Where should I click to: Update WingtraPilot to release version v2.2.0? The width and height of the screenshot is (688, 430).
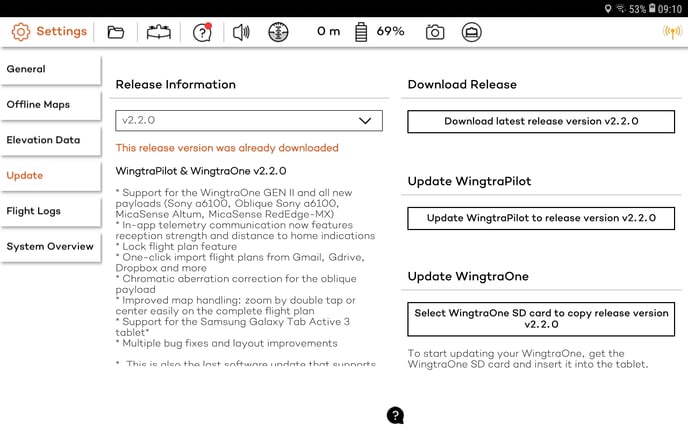[541, 218]
